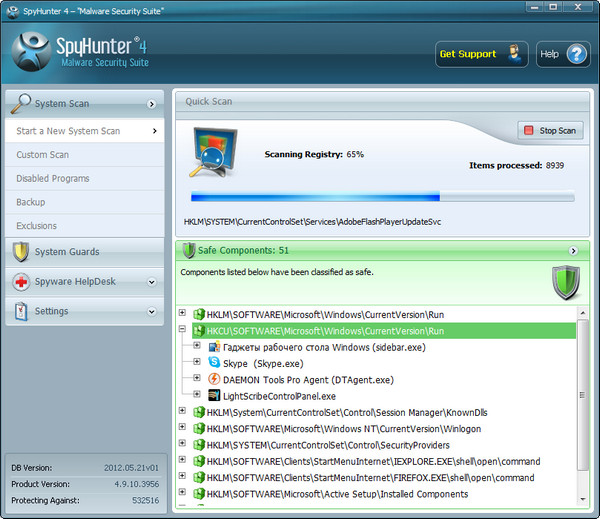Click the DAEMON Tools Pro Agent icon
This screenshot has width=600, height=519.
[214, 379]
